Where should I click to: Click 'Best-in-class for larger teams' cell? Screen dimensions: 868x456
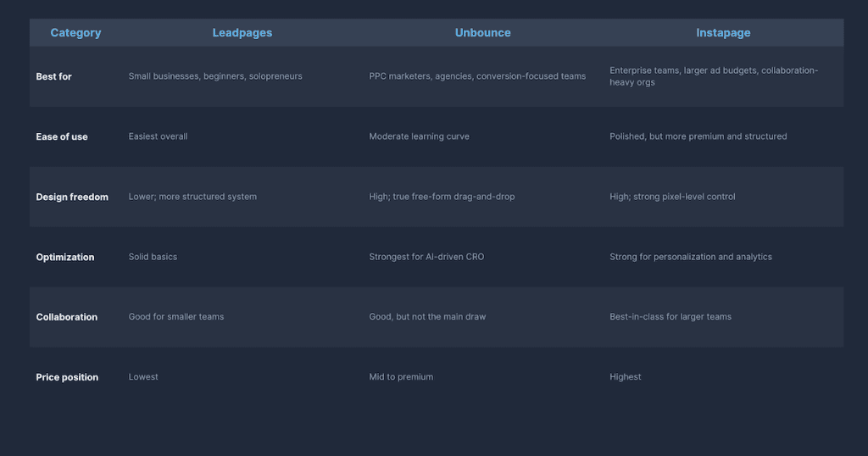pyautogui.click(x=670, y=316)
